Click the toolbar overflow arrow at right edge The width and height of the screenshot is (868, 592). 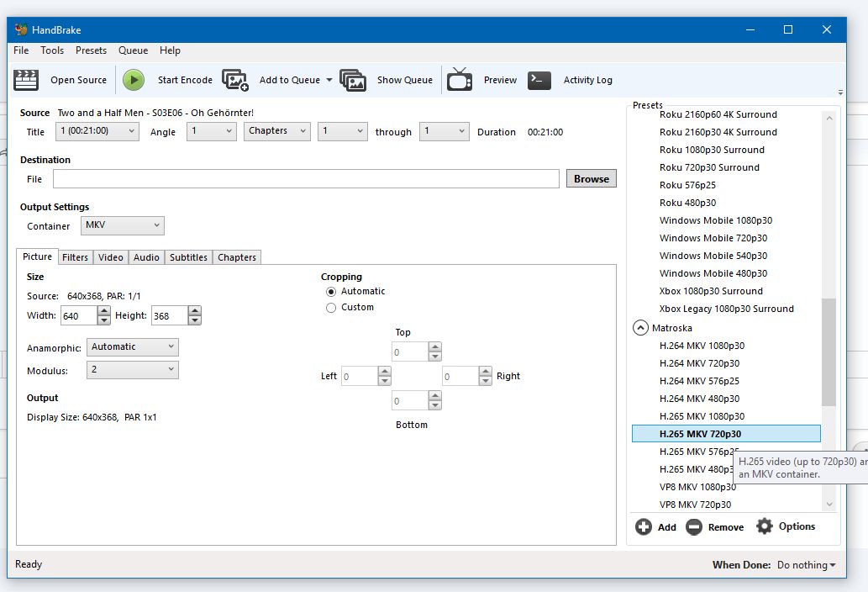pos(840,92)
